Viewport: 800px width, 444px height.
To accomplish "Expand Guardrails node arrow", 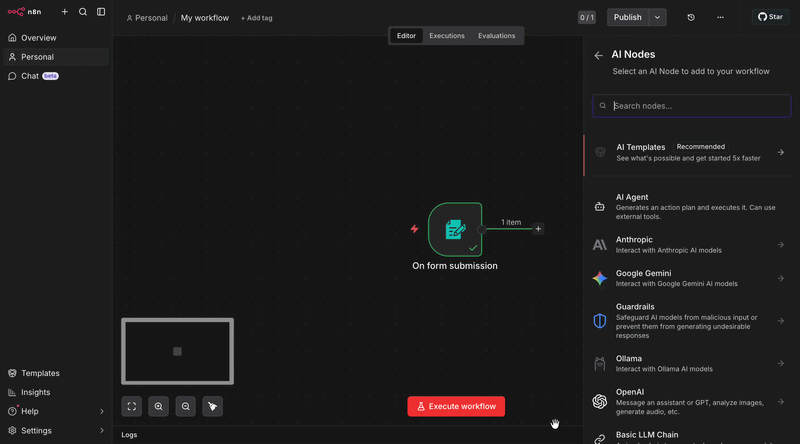I will pos(781,321).
